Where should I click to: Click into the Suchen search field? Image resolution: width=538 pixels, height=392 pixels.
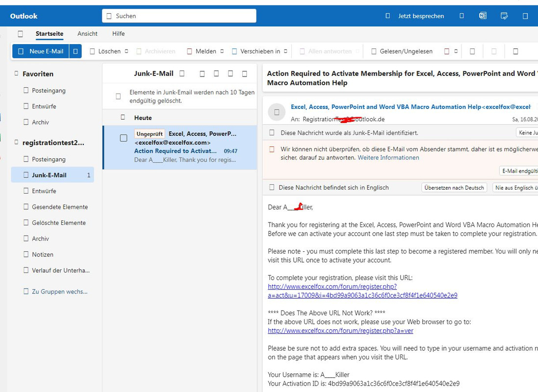pyautogui.click(x=179, y=16)
